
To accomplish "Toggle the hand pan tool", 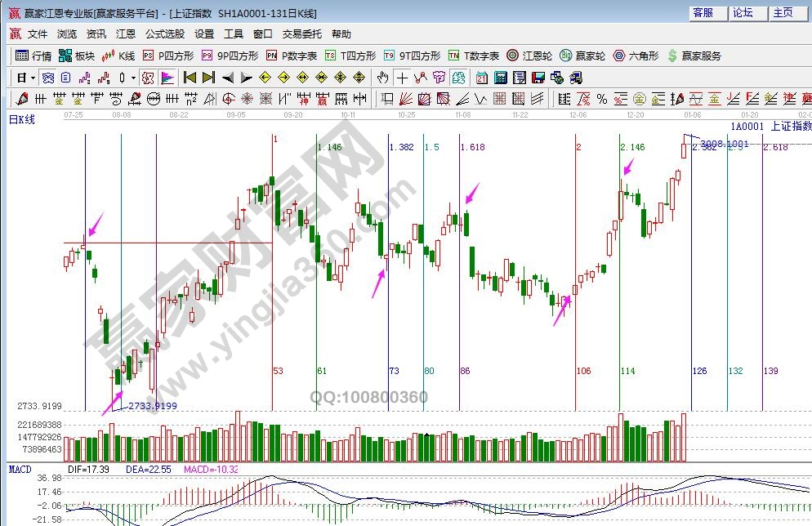I will click(382, 78).
